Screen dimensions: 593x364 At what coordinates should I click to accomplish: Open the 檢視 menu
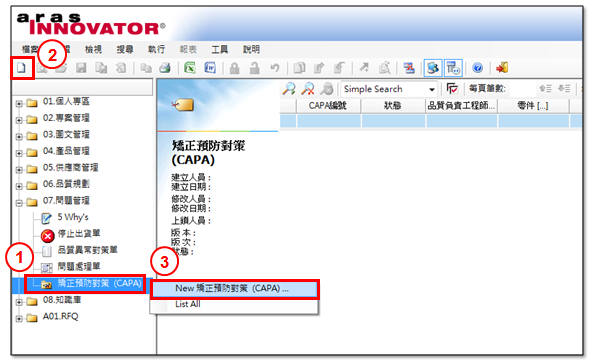coord(93,49)
